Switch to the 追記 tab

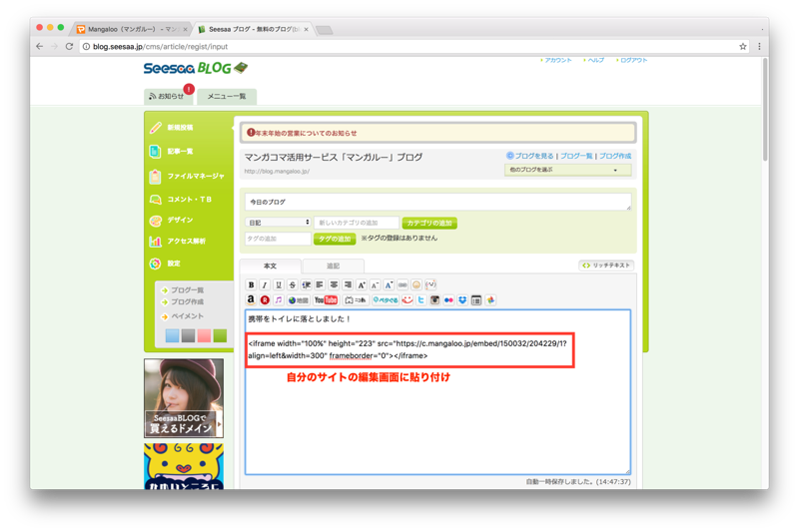pos(333,266)
